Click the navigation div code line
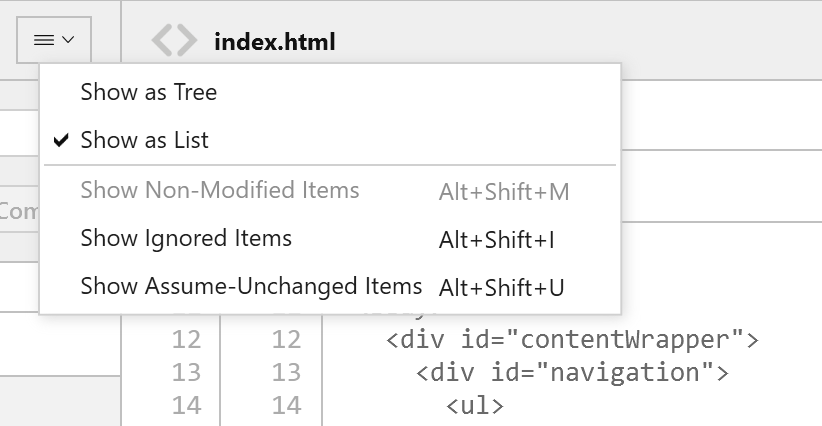The height and width of the screenshot is (426, 822). (x=572, y=373)
